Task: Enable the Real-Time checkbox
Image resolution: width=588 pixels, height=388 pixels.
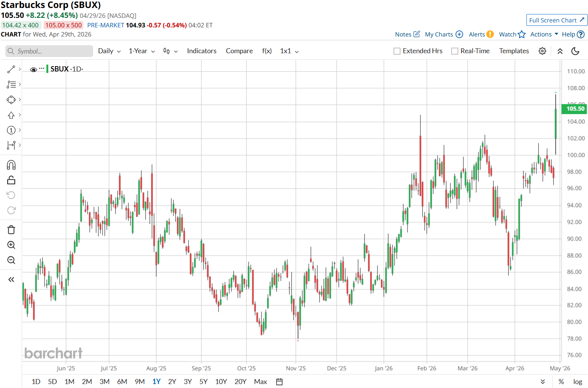Action: (x=455, y=51)
